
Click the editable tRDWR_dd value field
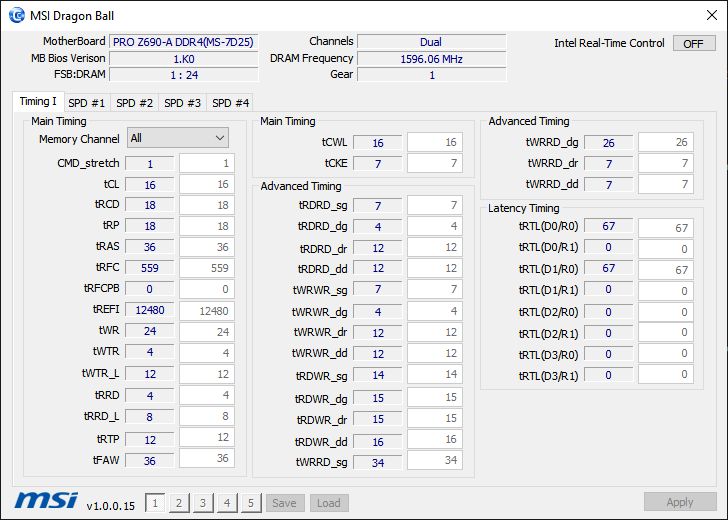point(435,439)
